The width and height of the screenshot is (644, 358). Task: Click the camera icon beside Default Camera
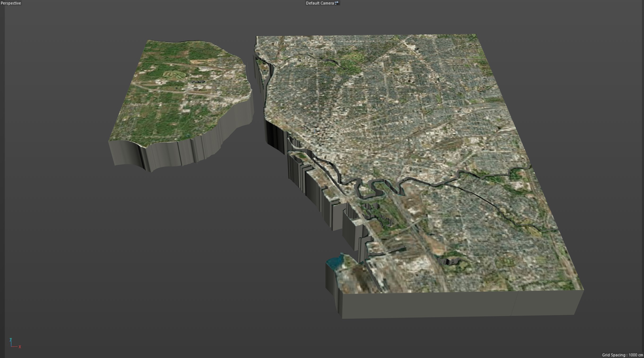click(x=337, y=3)
